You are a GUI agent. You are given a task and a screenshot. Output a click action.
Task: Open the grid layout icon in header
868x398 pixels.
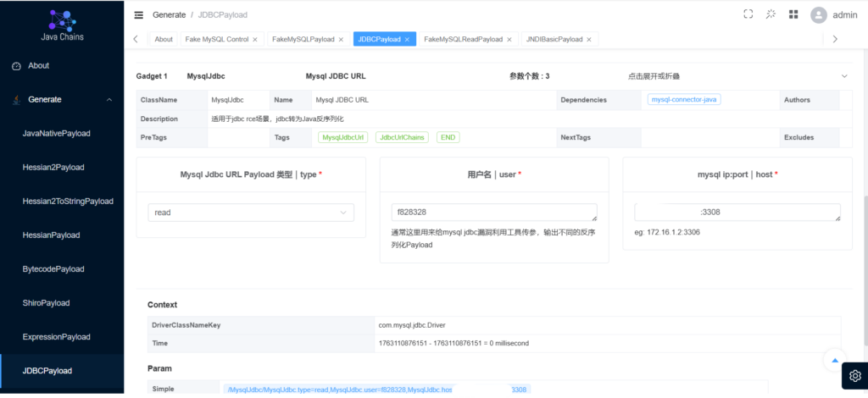pyautogui.click(x=793, y=14)
